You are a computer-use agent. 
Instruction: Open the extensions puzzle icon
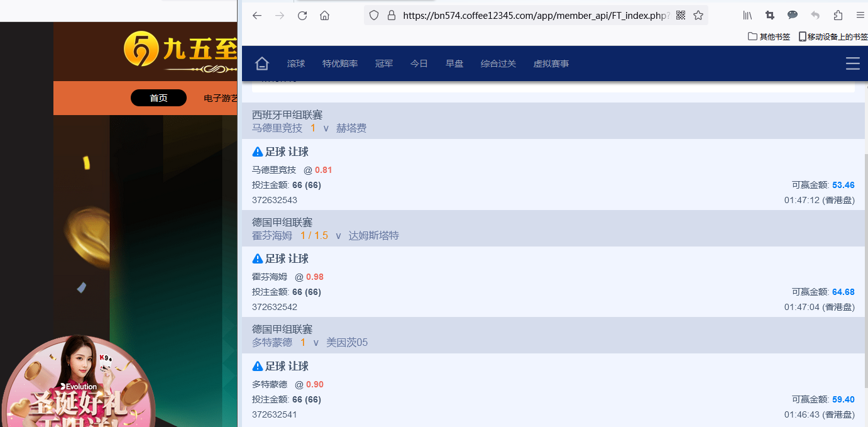[838, 16]
